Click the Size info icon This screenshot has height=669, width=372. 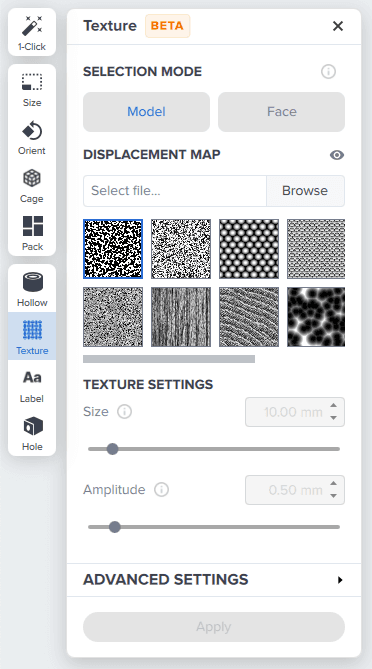pos(125,412)
